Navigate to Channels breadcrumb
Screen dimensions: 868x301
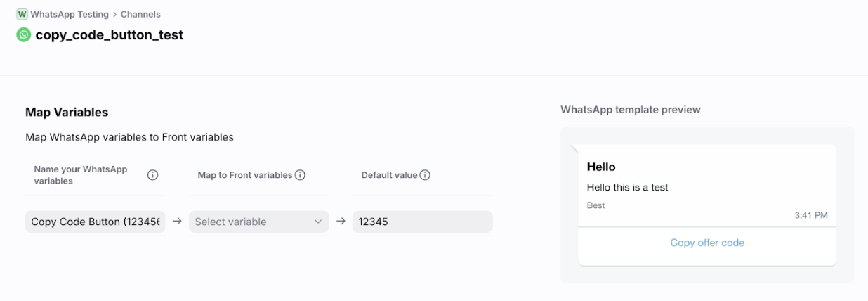(140, 14)
